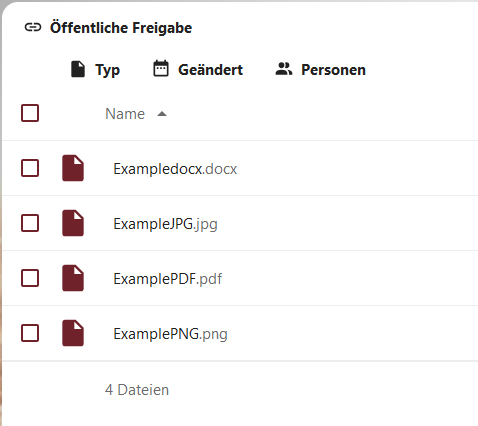Screen dimensions: 478x426
Task: Click the Typ filter file icon
Action: [x=78, y=69]
